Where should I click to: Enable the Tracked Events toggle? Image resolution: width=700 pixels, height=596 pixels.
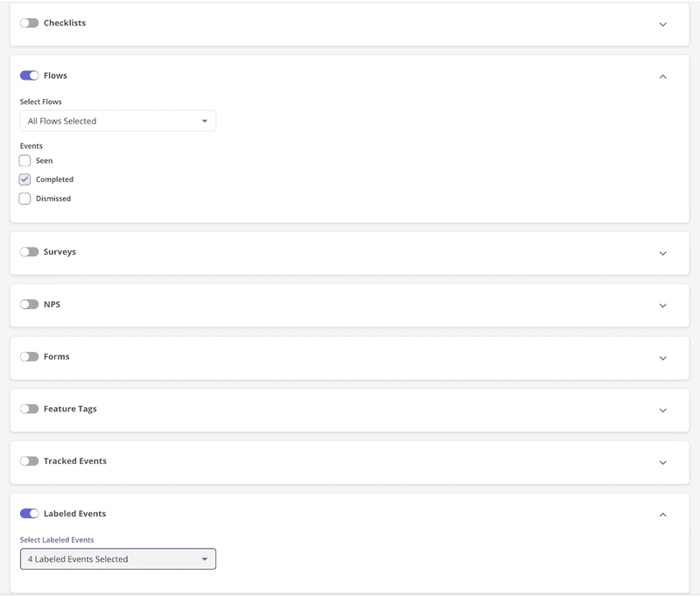coord(27,461)
